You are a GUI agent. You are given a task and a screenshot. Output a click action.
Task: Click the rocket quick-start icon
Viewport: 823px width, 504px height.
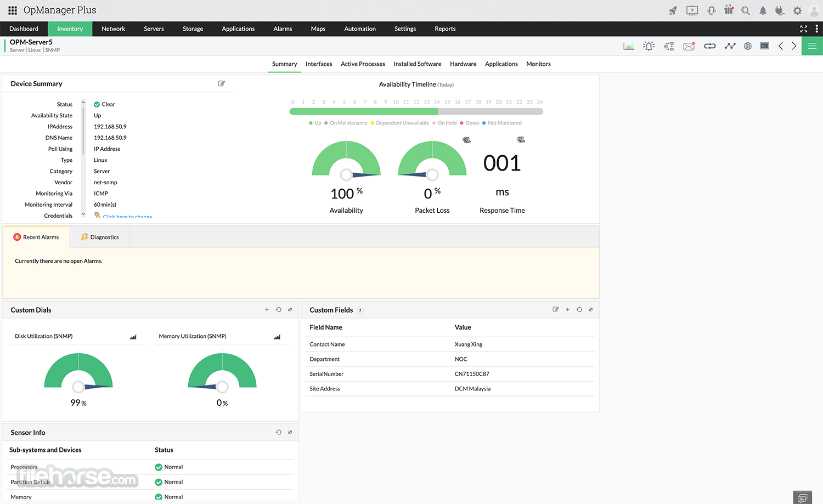[673, 10]
